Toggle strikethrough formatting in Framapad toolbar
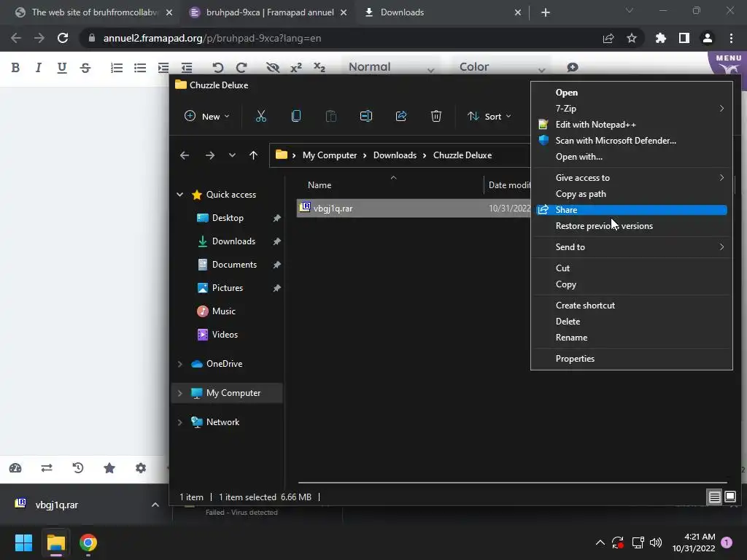The height and width of the screenshot is (560, 747). click(x=85, y=68)
